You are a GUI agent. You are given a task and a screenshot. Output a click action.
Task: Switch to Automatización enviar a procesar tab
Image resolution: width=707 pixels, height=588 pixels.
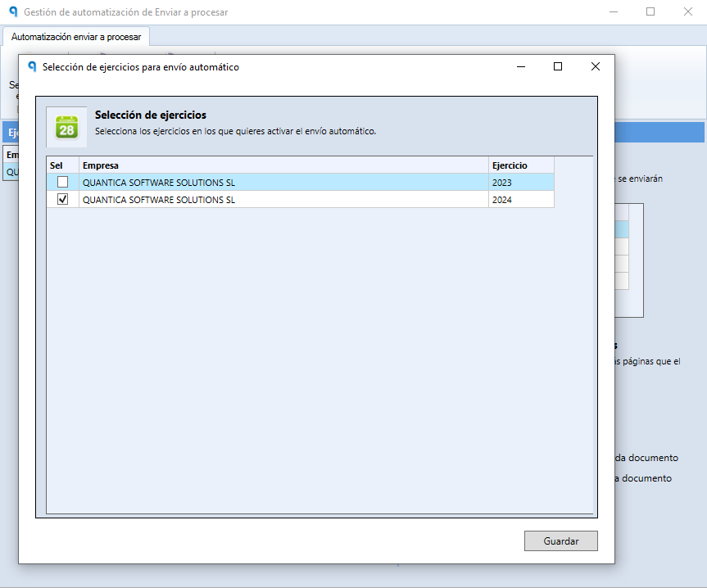(x=76, y=37)
